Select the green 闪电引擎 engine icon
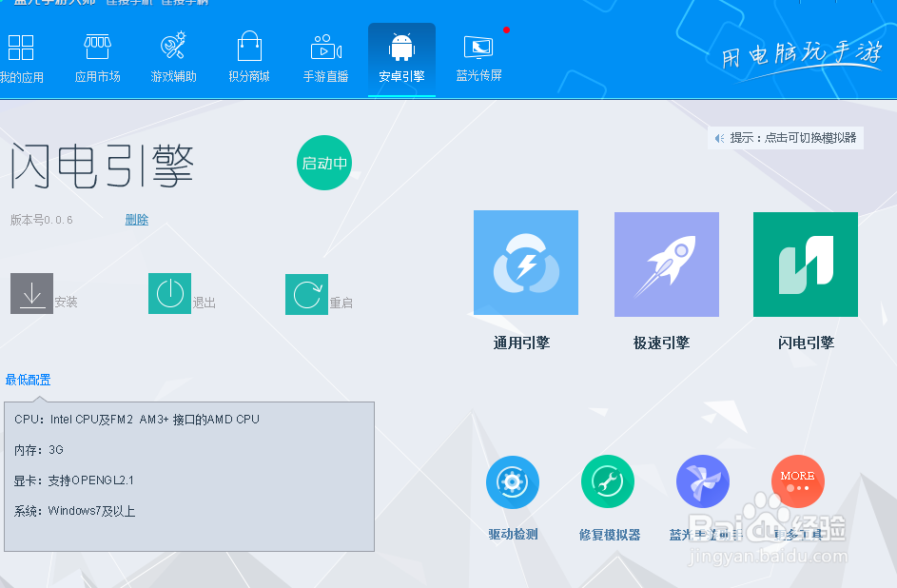 (806, 265)
